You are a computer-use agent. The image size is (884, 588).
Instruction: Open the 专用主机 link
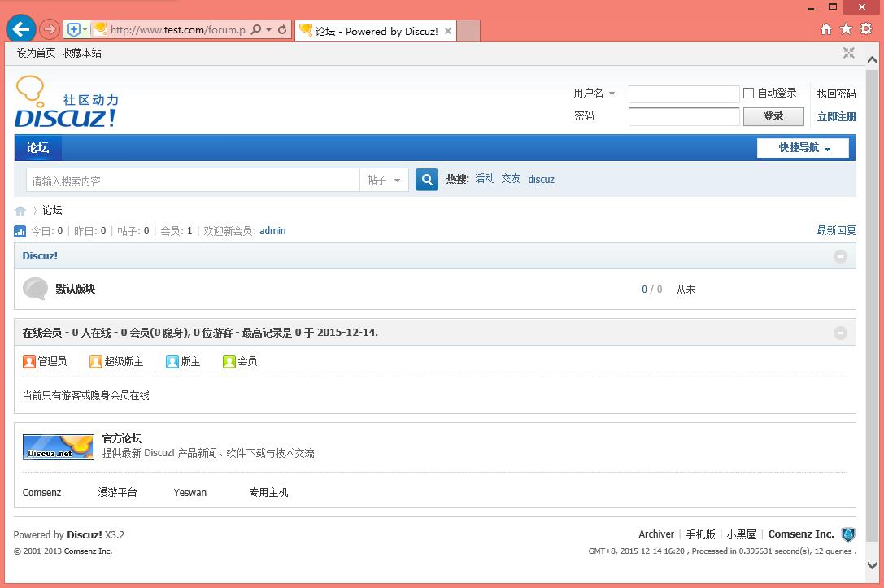pos(268,492)
